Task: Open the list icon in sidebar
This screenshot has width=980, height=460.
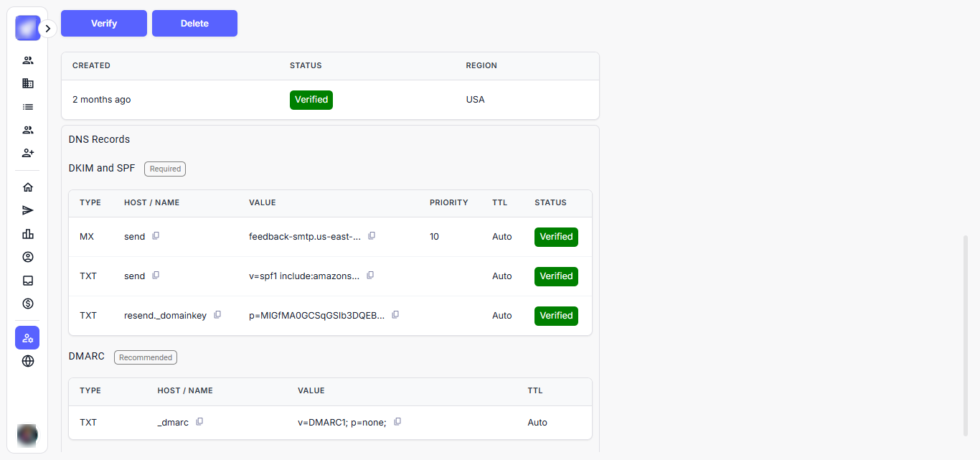Action: pyautogui.click(x=28, y=107)
